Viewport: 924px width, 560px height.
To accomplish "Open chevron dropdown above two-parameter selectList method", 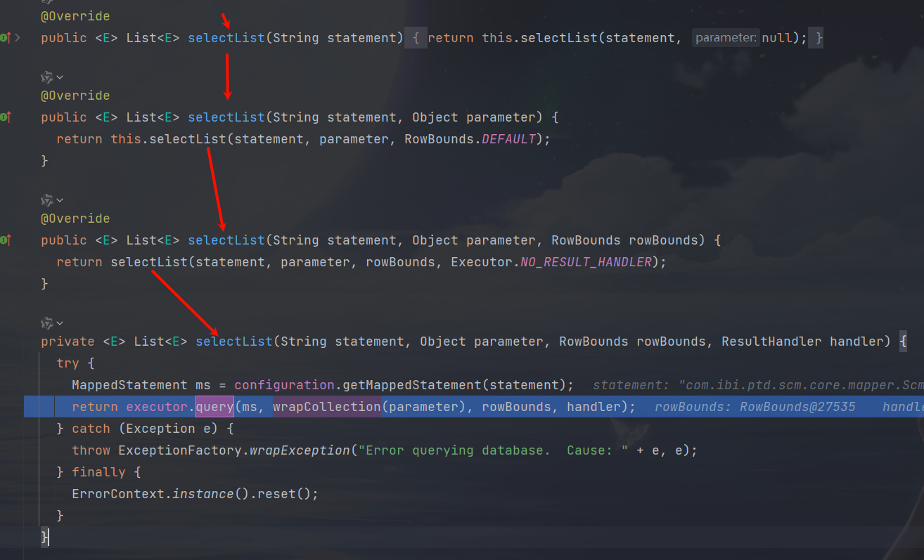I will 60,77.
